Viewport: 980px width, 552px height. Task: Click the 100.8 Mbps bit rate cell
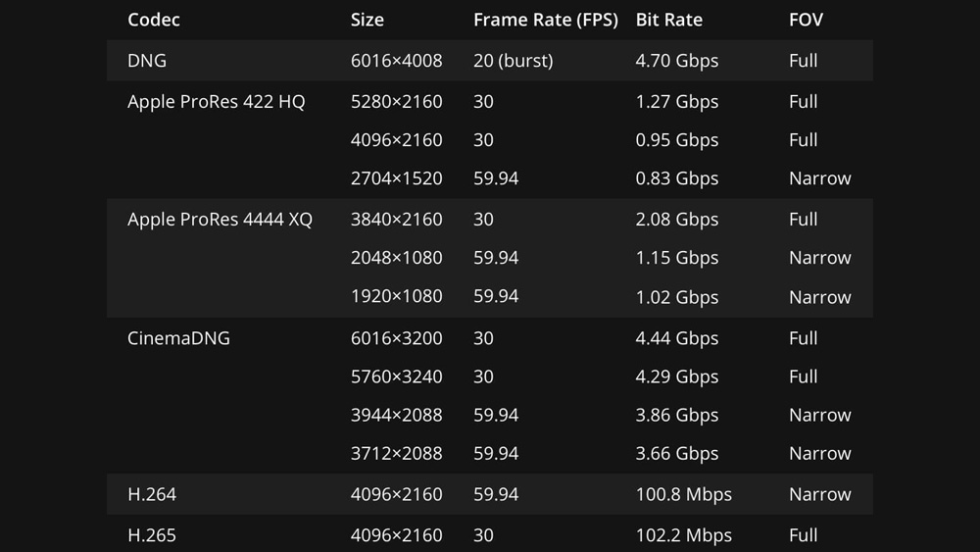[x=684, y=494]
